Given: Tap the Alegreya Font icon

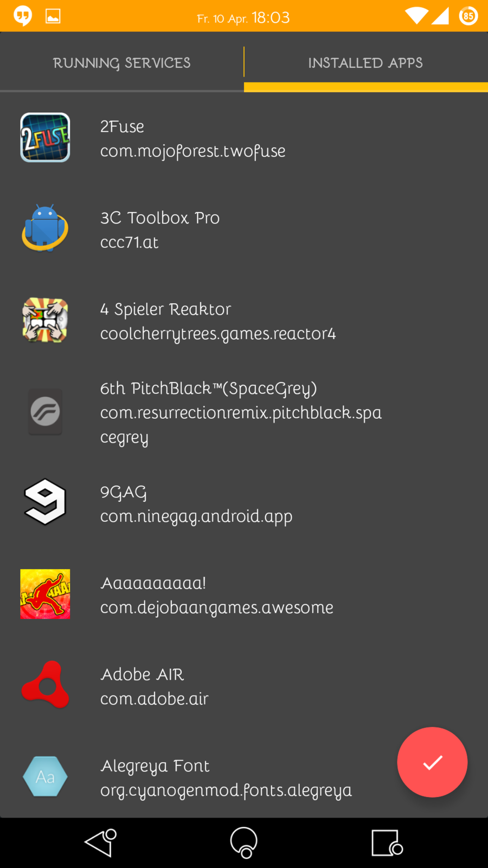Looking at the screenshot, I should click(45, 776).
